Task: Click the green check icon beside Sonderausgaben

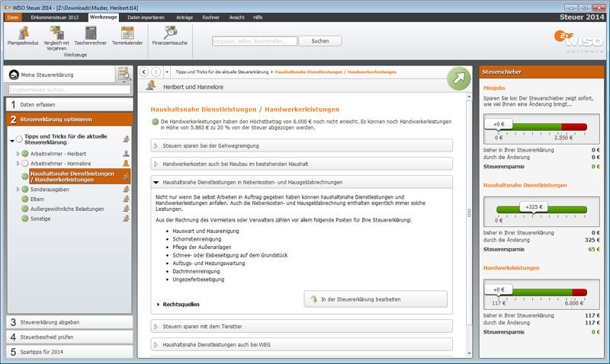Action: (25, 189)
